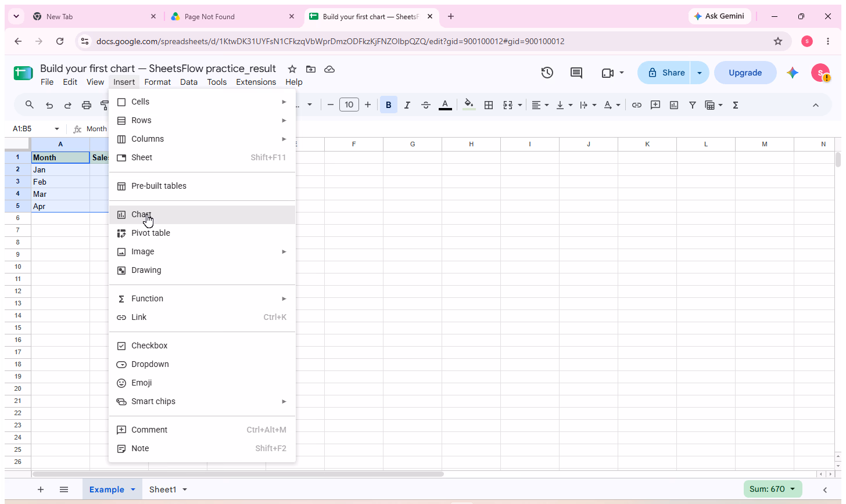Click the move to folder icon

311,69
